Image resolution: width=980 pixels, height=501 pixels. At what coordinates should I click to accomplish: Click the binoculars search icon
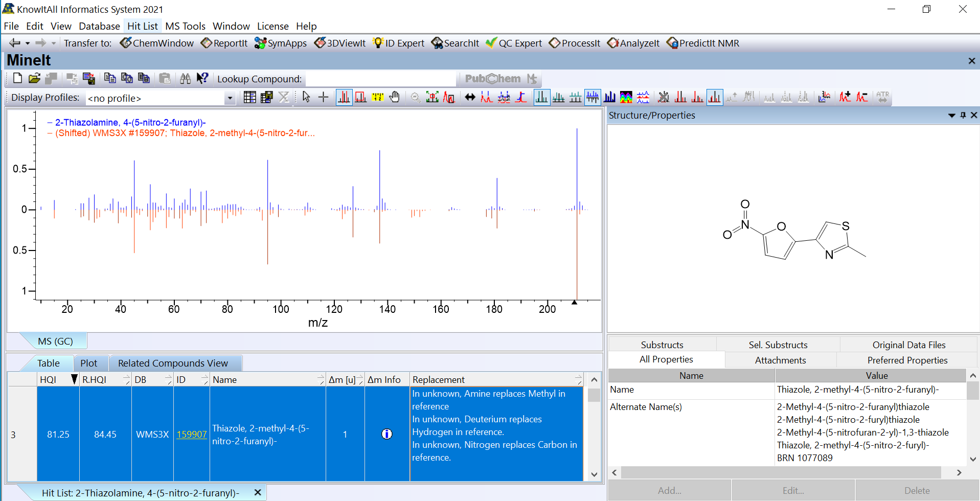click(x=185, y=78)
